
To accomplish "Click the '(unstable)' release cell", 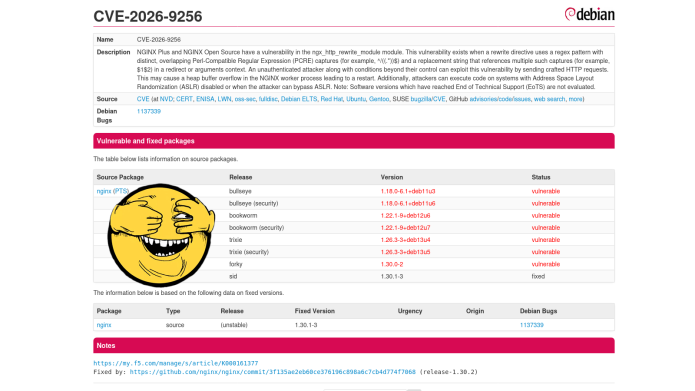I will click(x=234, y=325).
